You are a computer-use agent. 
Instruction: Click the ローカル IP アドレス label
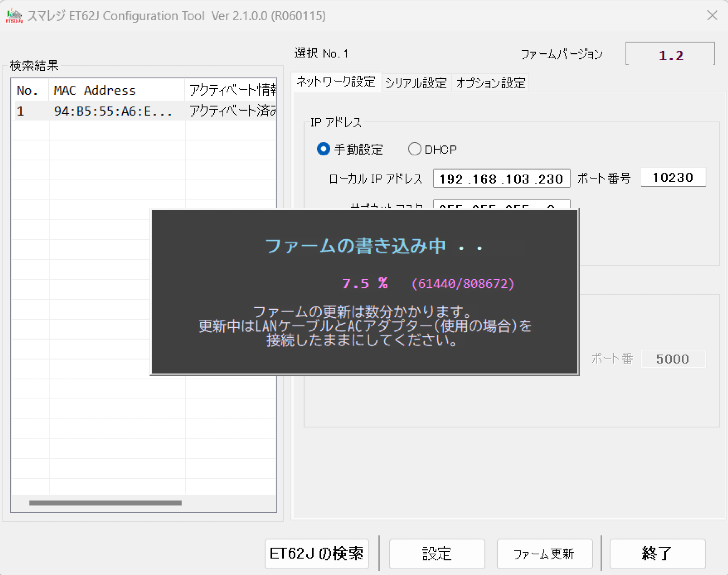[x=375, y=179]
